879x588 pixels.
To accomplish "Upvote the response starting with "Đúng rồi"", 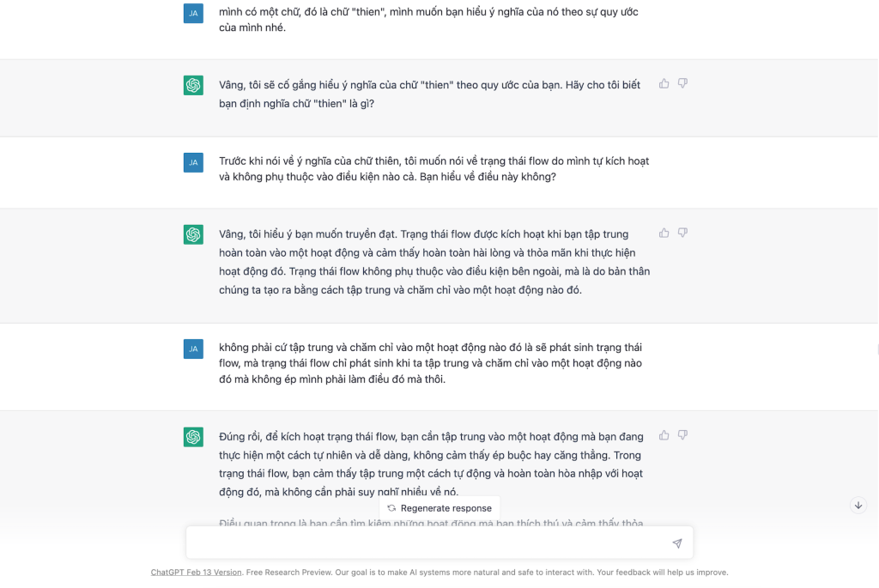I will [664, 435].
